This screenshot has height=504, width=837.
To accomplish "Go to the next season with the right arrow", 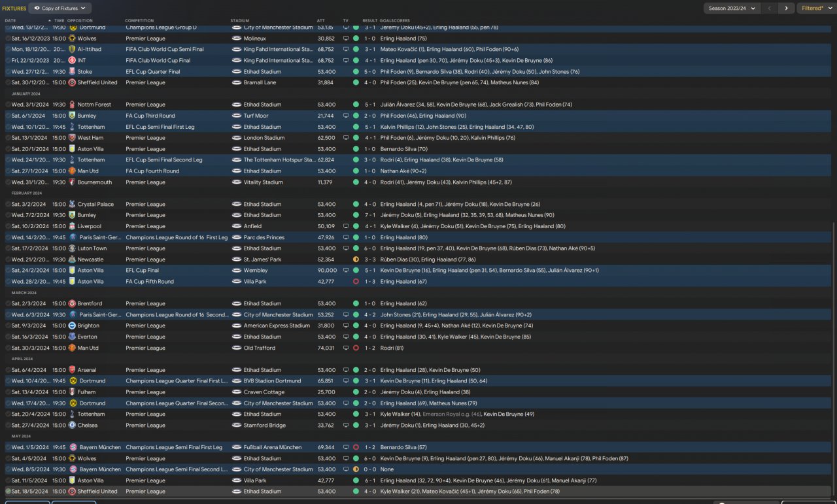I will pos(786,8).
